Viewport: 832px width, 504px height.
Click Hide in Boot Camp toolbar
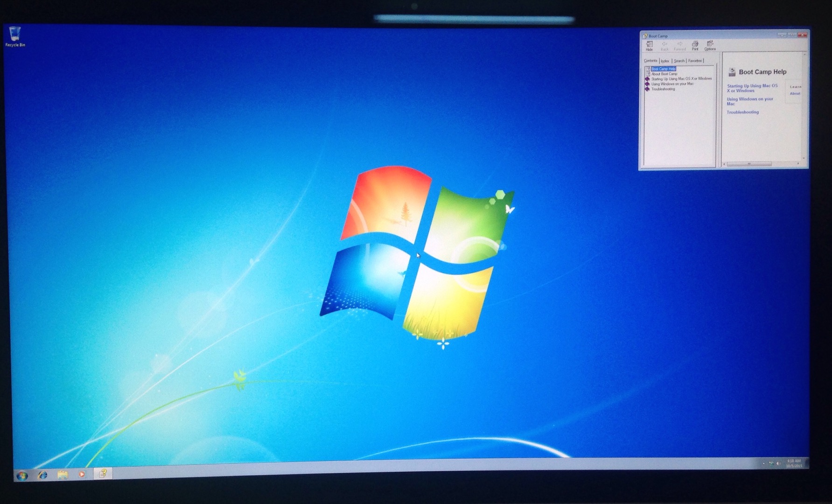point(649,46)
